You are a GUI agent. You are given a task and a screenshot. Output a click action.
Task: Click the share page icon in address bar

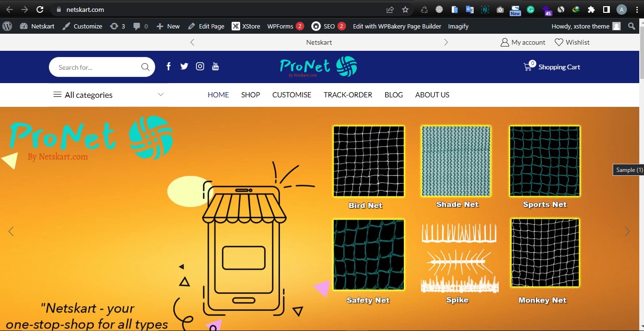[390, 9]
